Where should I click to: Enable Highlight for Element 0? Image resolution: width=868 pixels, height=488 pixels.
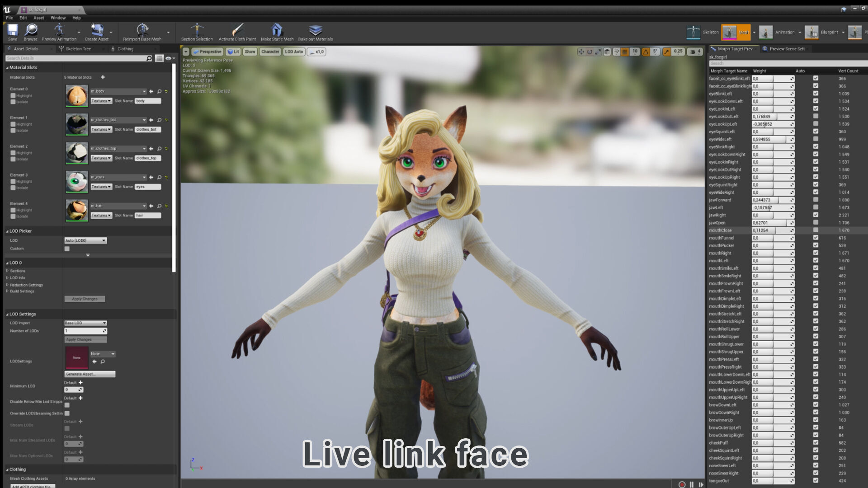[x=13, y=95]
